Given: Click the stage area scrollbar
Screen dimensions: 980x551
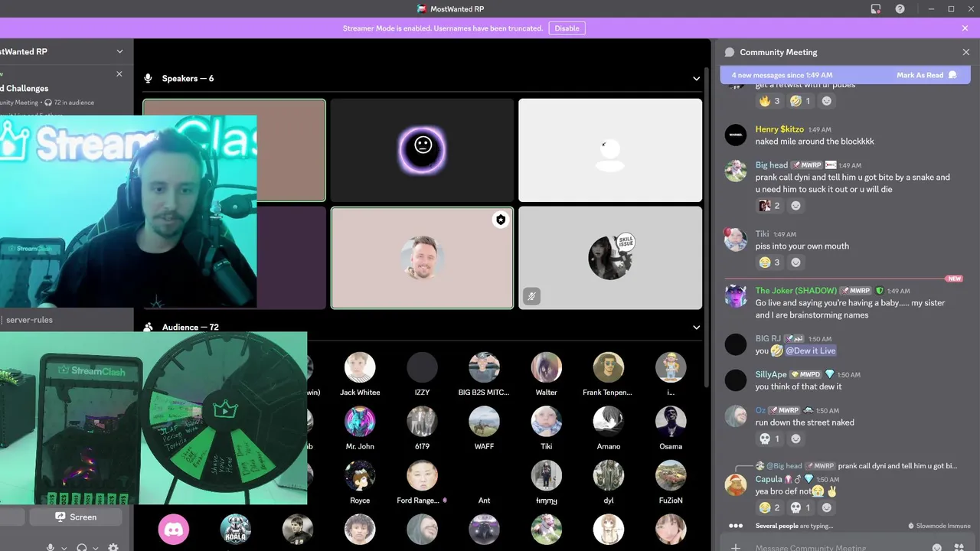Looking at the screenshot, I should (706, 226).
